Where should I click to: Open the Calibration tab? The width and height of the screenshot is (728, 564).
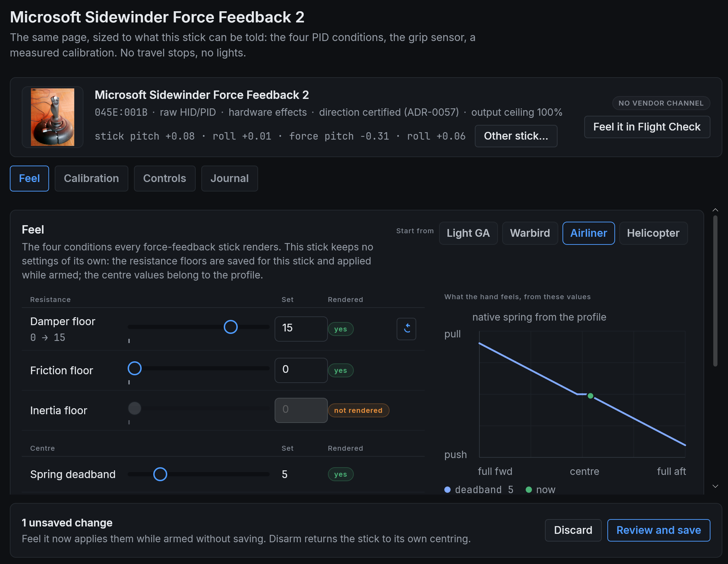pos(92,178)
